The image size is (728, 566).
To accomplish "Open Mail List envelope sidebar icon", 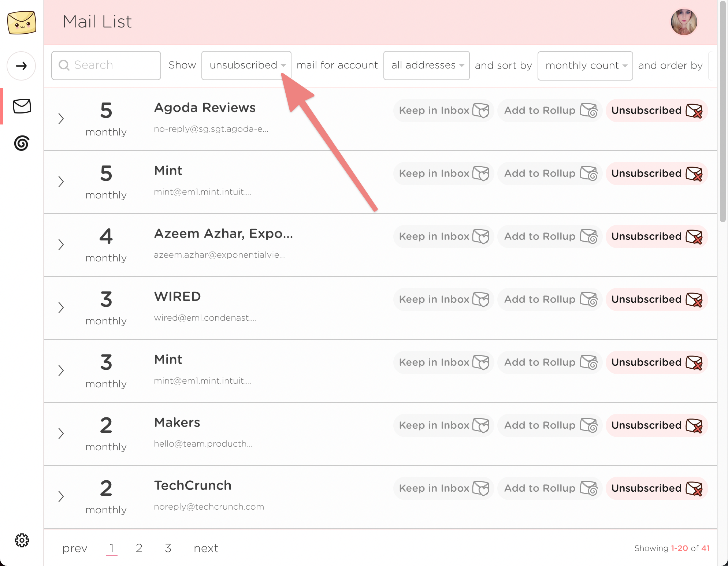I will pos(22,106).
